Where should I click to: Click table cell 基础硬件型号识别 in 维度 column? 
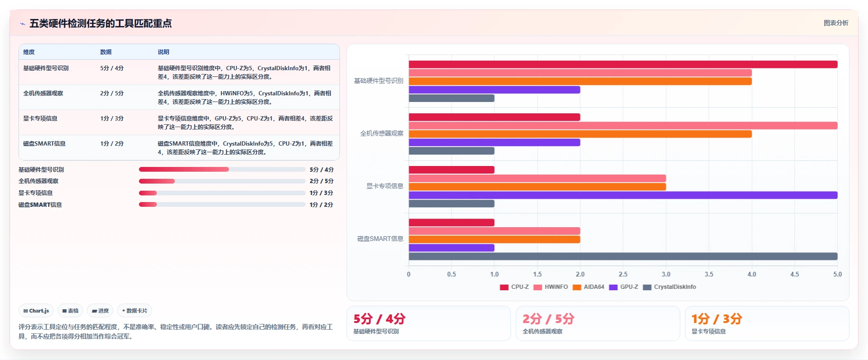point(46,68)
